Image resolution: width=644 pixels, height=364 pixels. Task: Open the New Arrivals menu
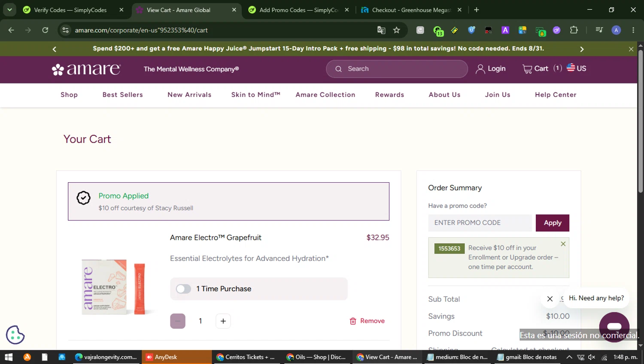189,95
